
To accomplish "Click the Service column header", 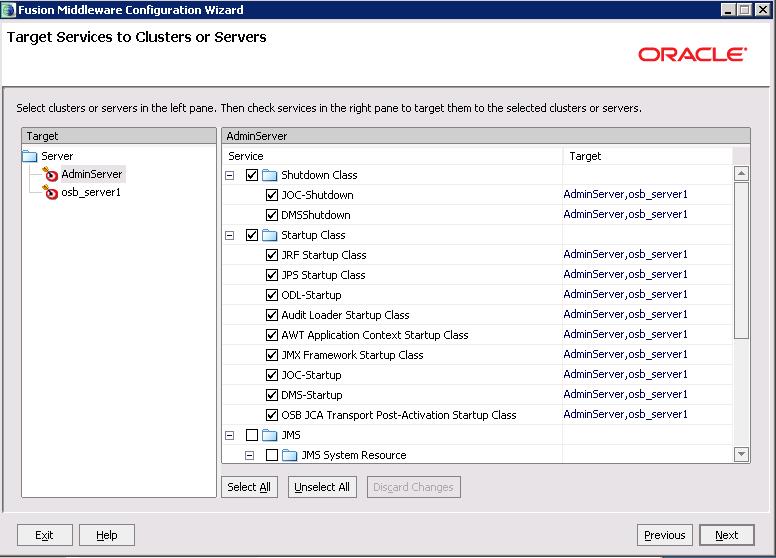I will point(392,156).
